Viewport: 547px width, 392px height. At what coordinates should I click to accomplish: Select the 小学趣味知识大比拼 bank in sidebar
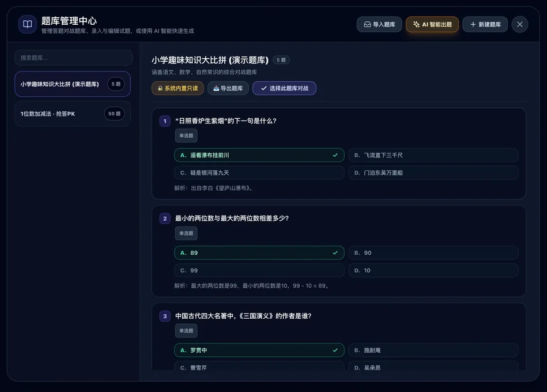coord(73,84)
